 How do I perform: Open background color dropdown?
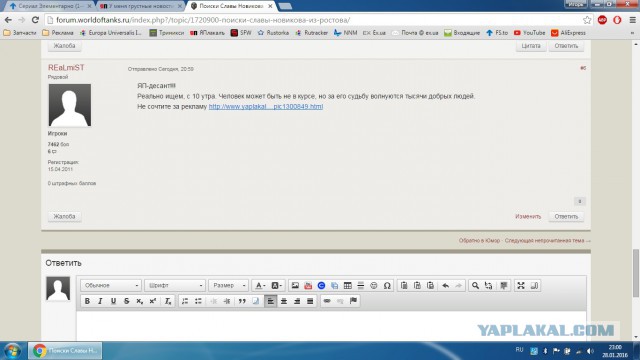coord(276,285)
